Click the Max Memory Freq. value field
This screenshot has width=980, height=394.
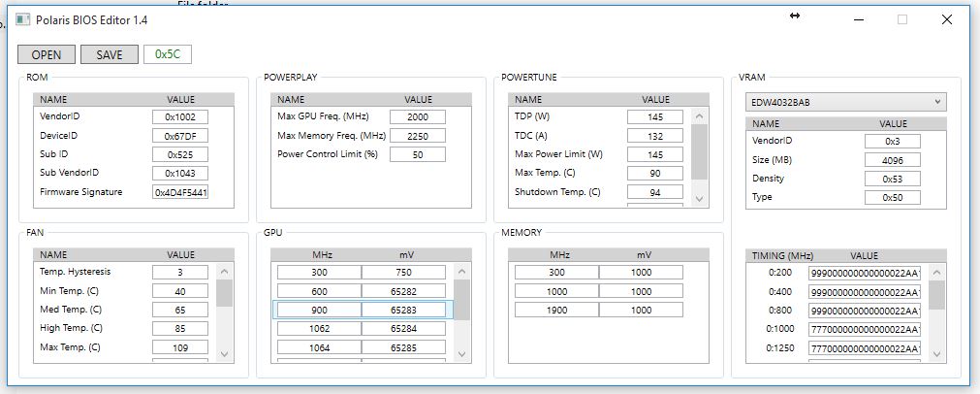[x=418, y=135]
